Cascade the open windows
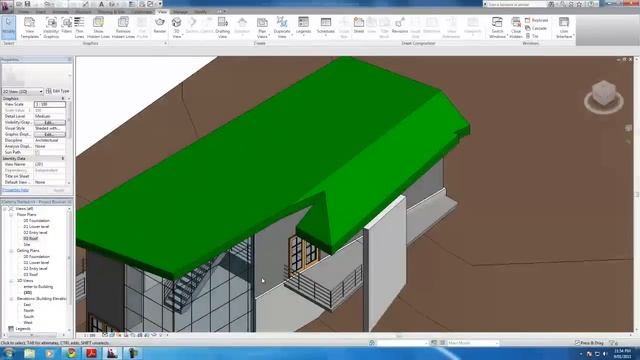Viewport: 640px width, 360px height. [x=536, y=28]
